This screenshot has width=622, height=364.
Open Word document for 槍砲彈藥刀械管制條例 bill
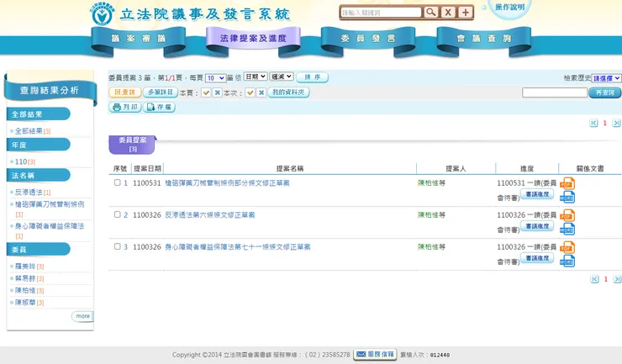[567, 197]
